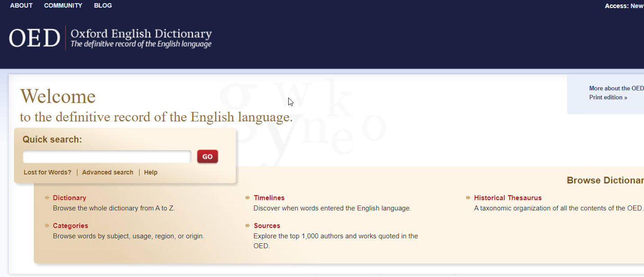Click the arrow icon beside Sources
Image resolution: width=644 pixels, height=277 pixels.
pyautogui.click(x=248, y=225)
